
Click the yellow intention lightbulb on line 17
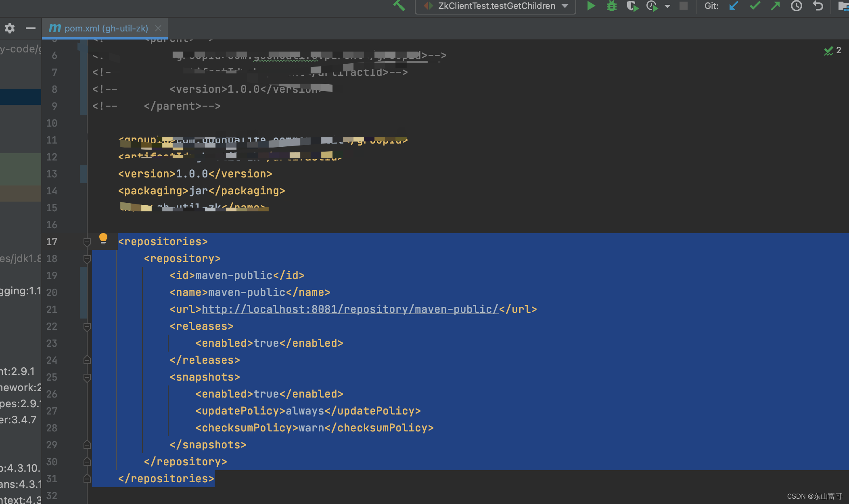[x=103, y=239]
